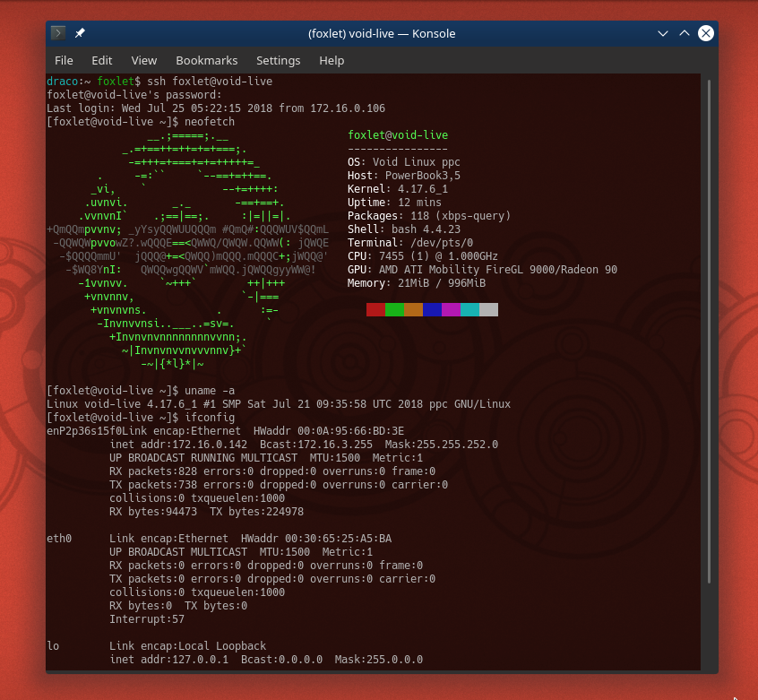Minimize the Konsole window
This screenshot has height=700, width=758.
[663, 33]
